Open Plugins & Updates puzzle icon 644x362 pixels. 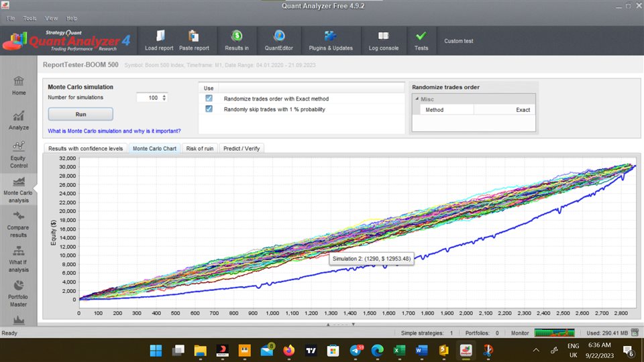click(330, 36)
